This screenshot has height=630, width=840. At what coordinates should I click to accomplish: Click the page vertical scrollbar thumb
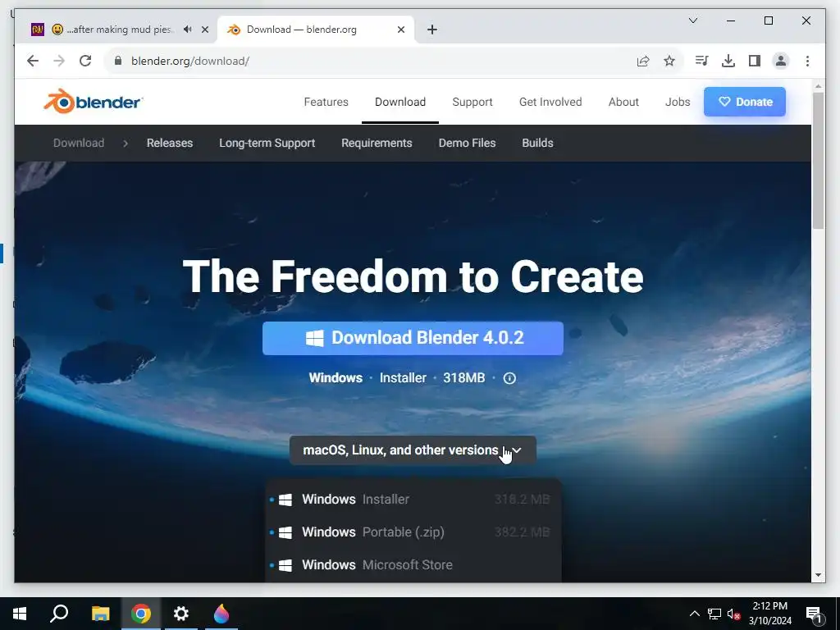click(x=818, y=161)
